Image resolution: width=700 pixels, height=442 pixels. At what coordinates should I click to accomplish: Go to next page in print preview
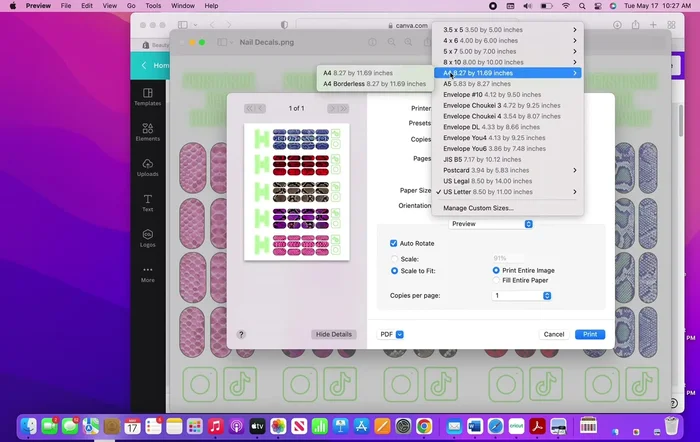333,108
